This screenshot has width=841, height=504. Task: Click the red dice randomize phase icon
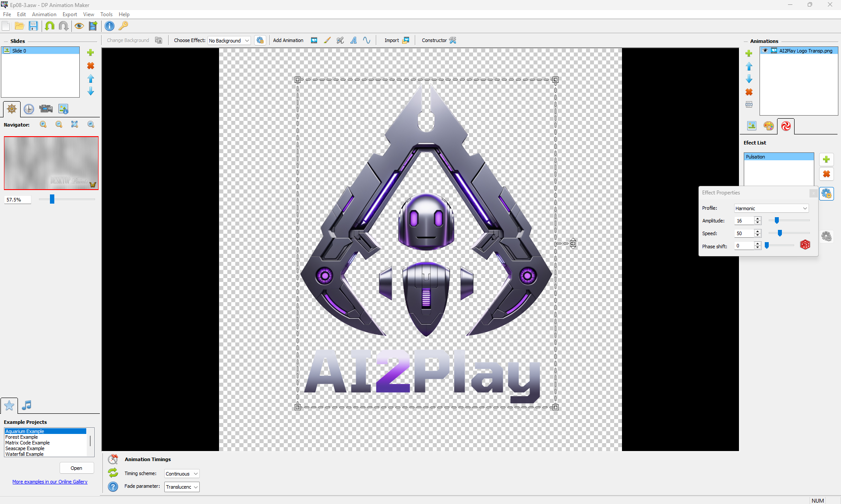pos(805,245)
